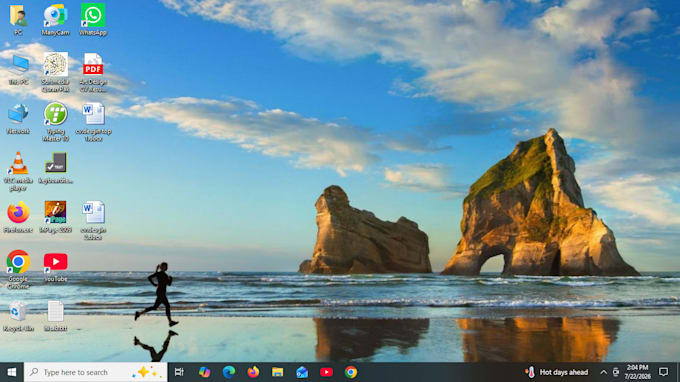Open the Windows Start menu
Viewport: 680px width, 382px height.
12,372
